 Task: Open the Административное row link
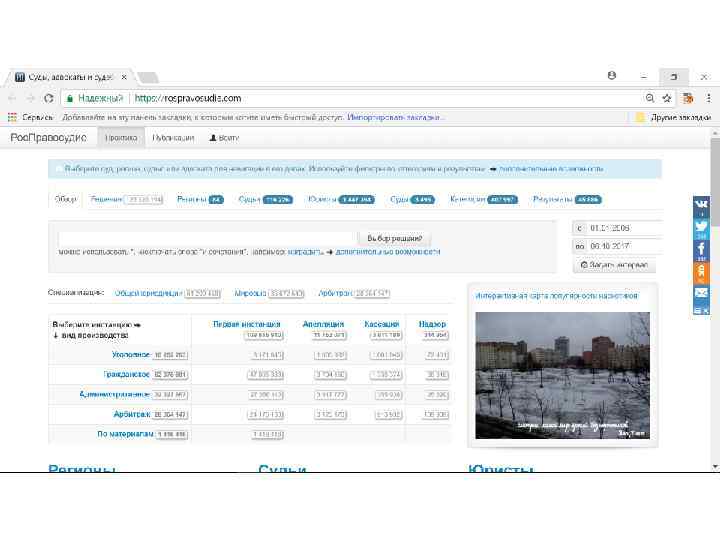[x=114, y=394]
